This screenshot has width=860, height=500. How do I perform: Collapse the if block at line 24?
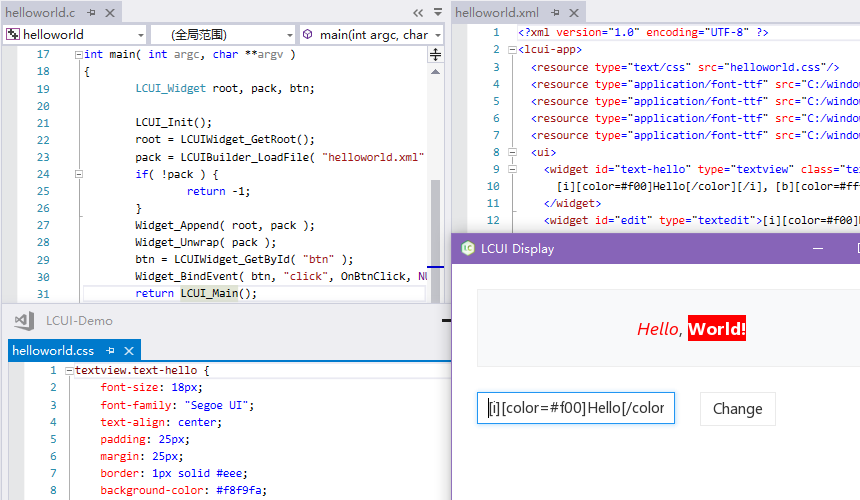click(x=78, y=174)
